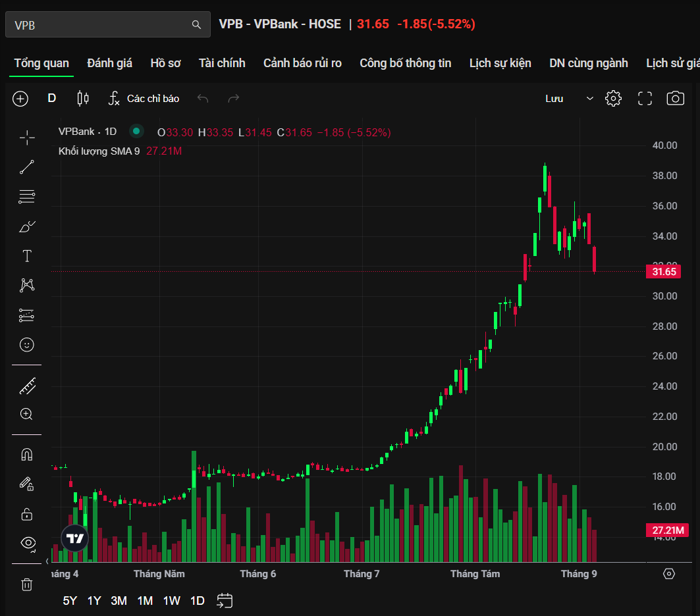The width and height of the screenshot is (700, 616).
Task: Toggle stay in drawing mode
Action: coord(27,484)
